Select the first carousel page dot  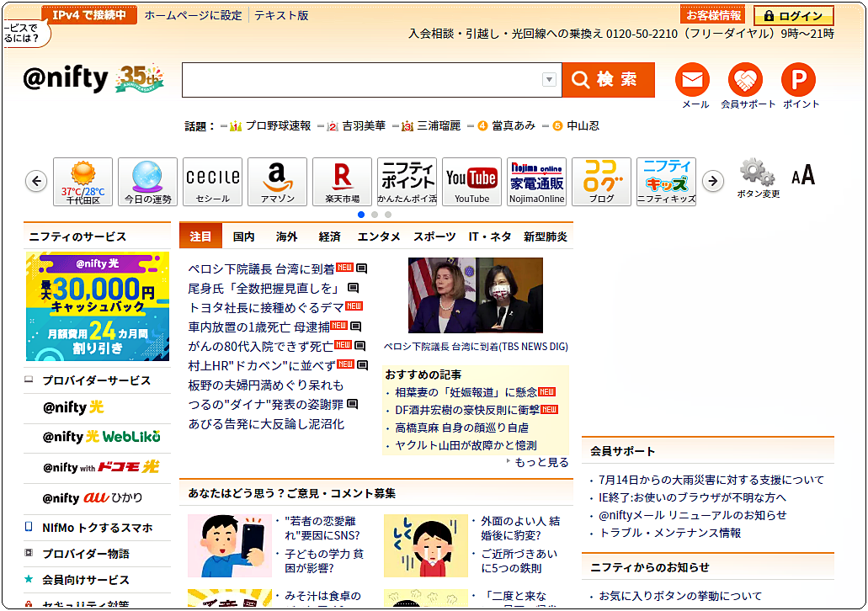click(361, 214)
